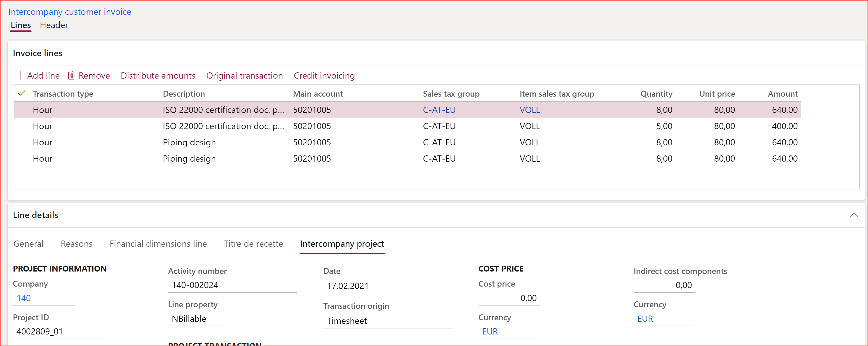Click the Cost price value field
This screenshot has height=346, width=868.
coord(509,298)
